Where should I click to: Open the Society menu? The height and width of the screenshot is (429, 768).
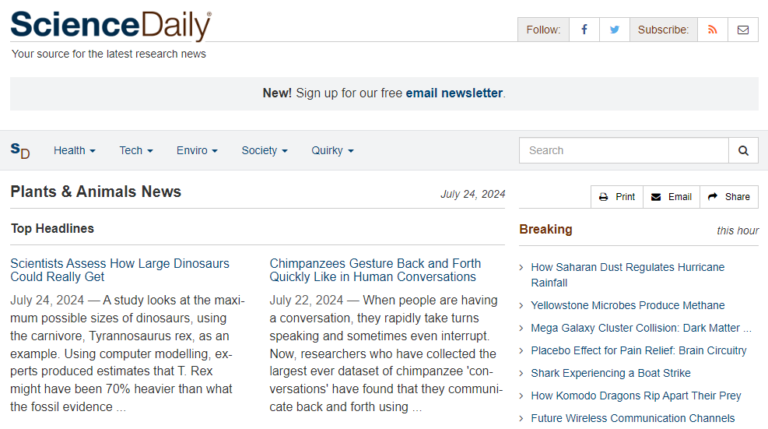click(264, 151)
